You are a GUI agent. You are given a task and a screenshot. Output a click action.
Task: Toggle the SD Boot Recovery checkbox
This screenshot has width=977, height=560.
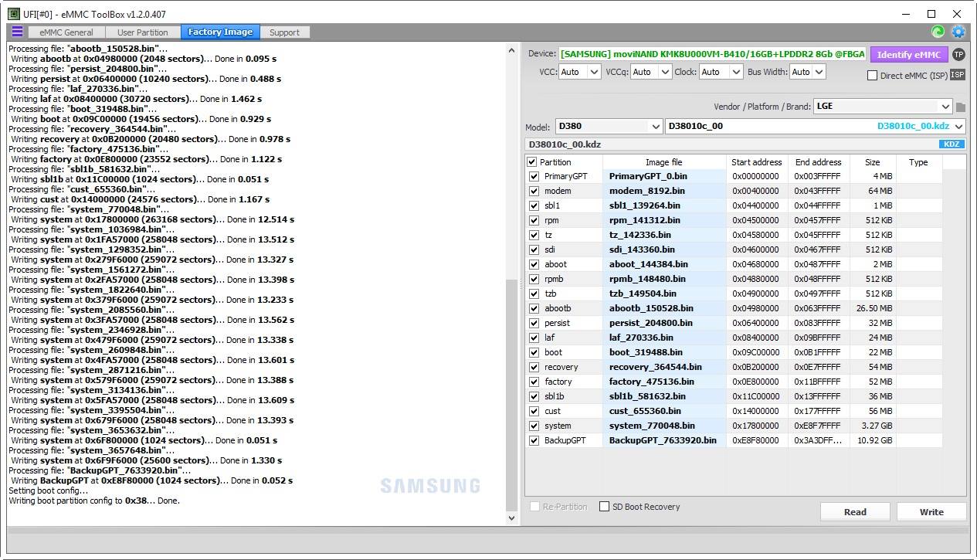[605, 507]
